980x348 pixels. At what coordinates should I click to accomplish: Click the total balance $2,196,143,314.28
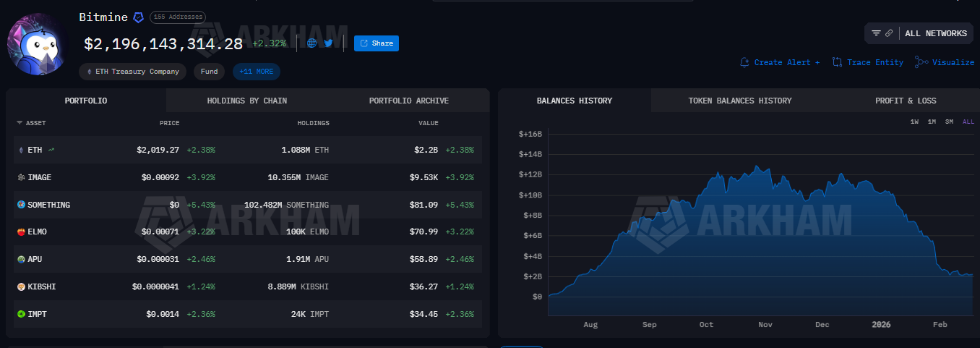click(x=163, y=44)
